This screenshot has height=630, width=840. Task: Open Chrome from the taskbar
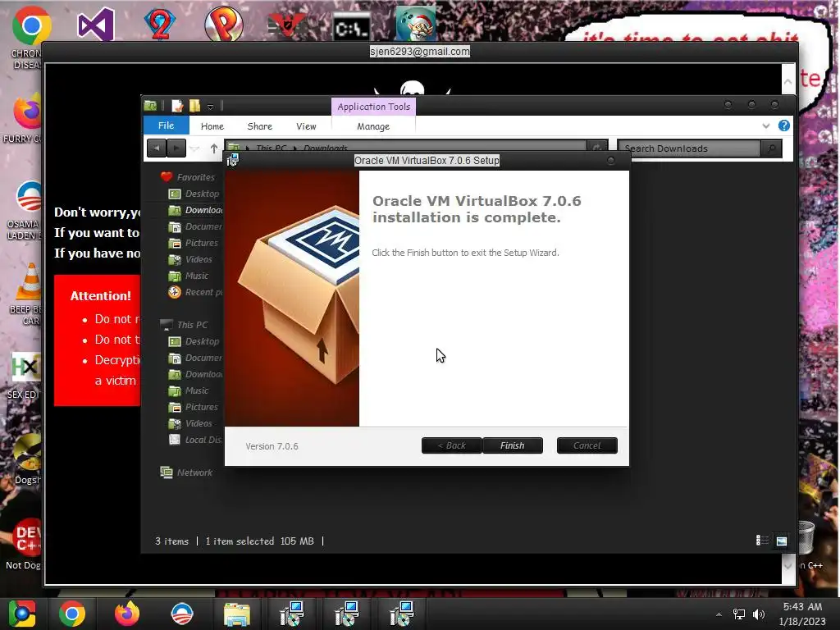click(72, 614)
